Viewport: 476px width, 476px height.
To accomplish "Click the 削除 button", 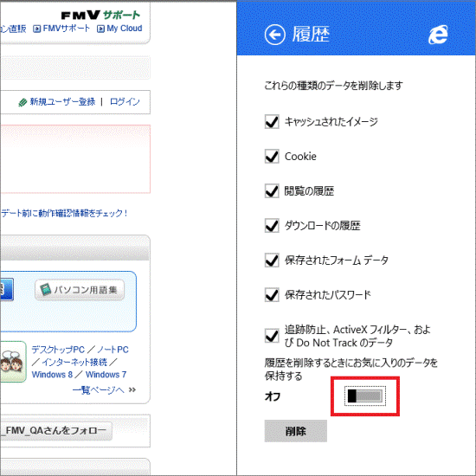I will coord(296,431).
